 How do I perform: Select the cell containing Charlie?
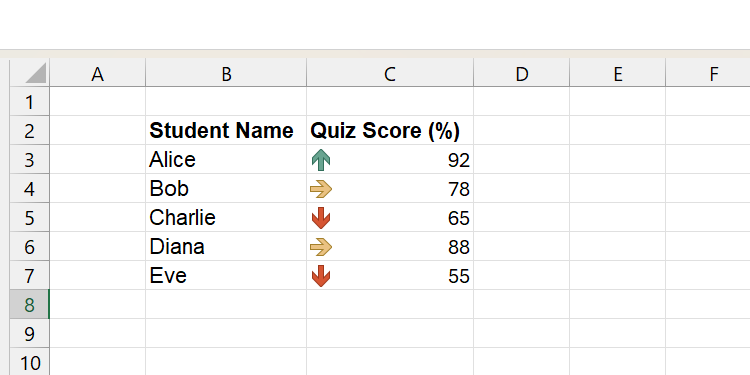point(226,217)
